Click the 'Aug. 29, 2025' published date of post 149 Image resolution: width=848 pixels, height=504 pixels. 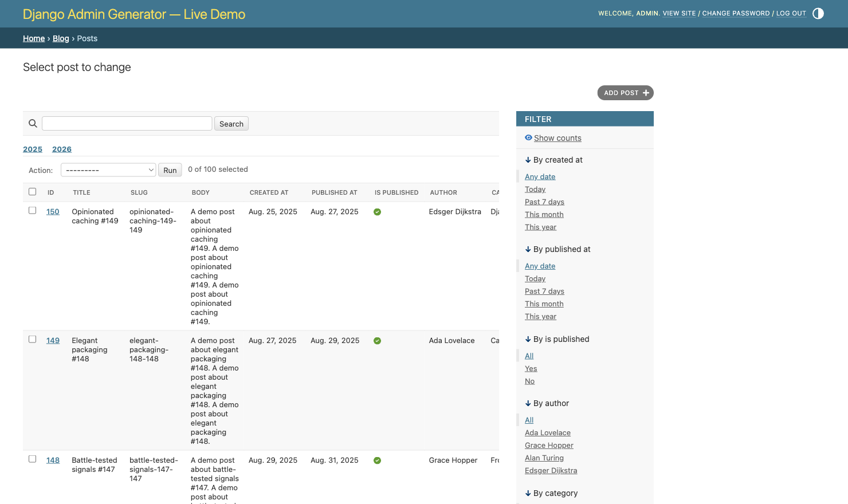coord(335,341)
